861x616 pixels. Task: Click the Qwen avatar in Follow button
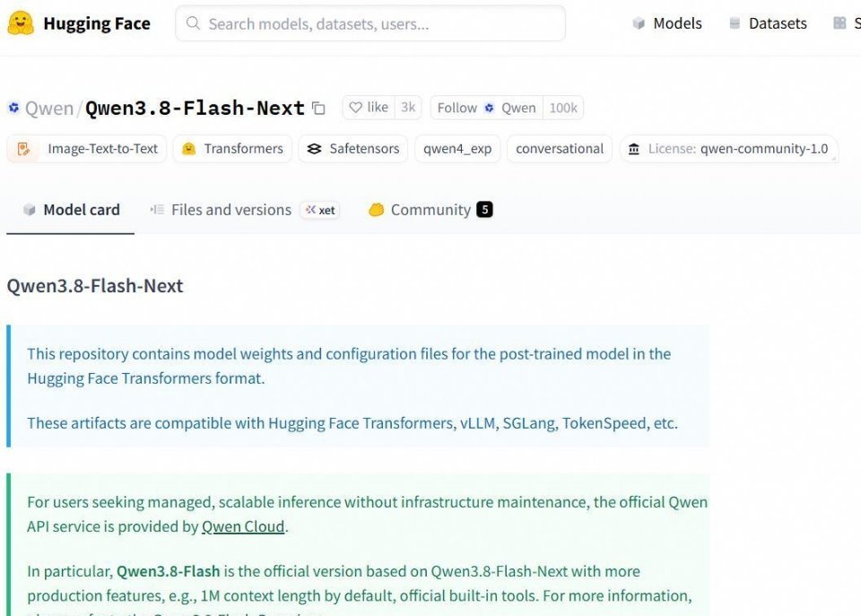[x=489, y=108]
